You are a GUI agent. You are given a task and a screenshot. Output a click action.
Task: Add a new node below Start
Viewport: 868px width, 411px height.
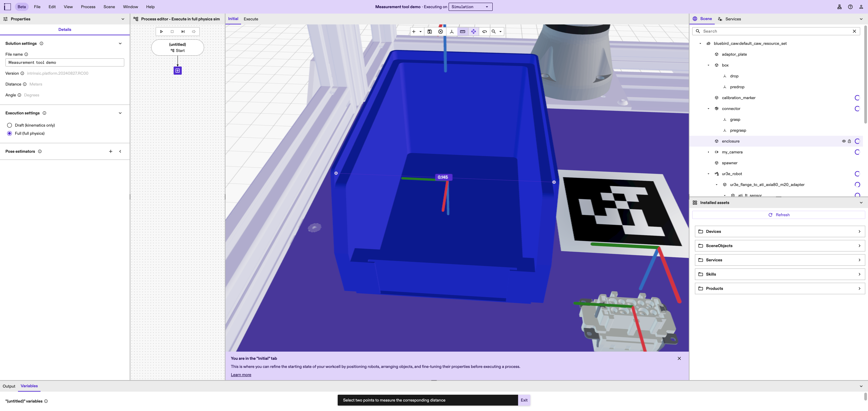(177, 70)
